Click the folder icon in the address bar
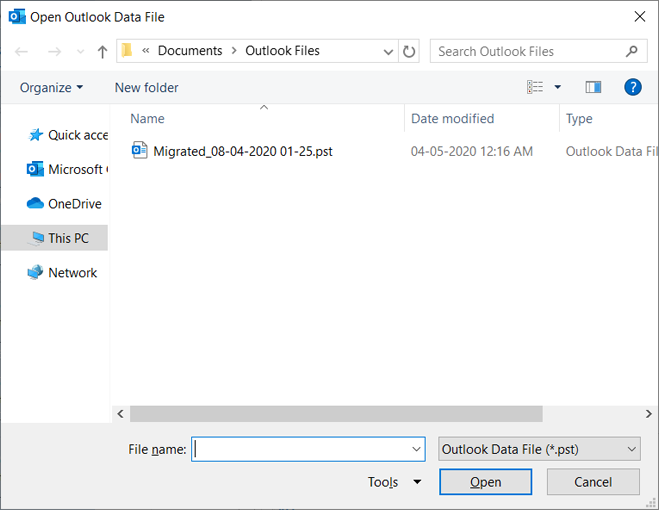 click(x=127, y=50)
